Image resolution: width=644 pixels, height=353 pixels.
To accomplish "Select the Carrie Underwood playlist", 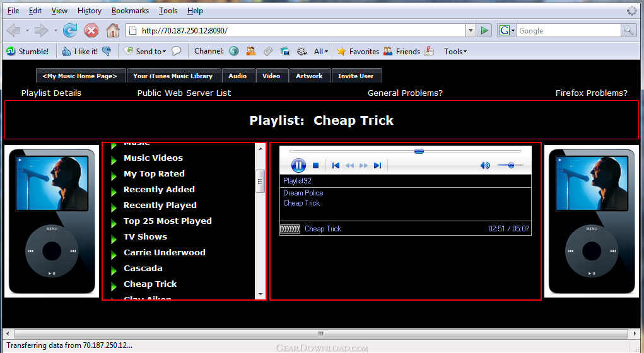I will click(164, 252).
